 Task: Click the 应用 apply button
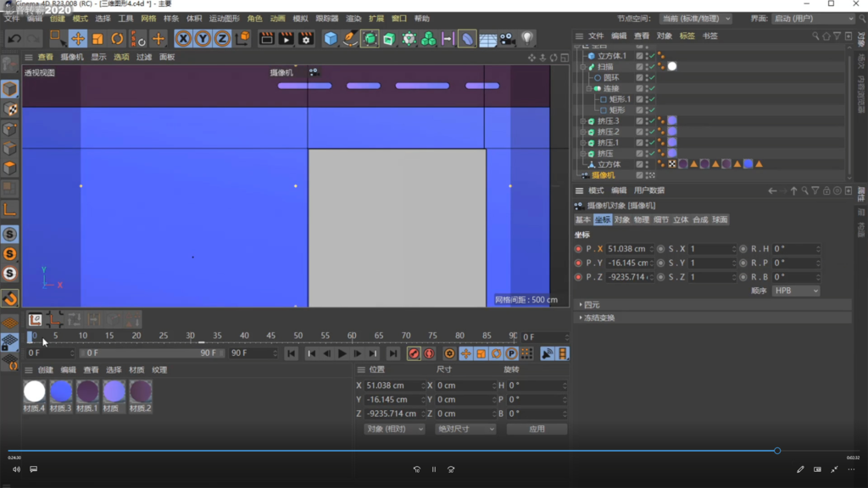[536, 429]
